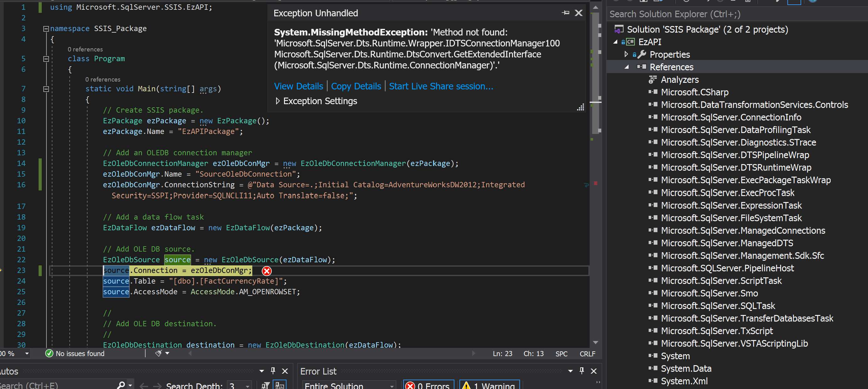Viewport: 868px width, 389px height.
Task: Collapse the Main method outline
Action: point(46,89)
